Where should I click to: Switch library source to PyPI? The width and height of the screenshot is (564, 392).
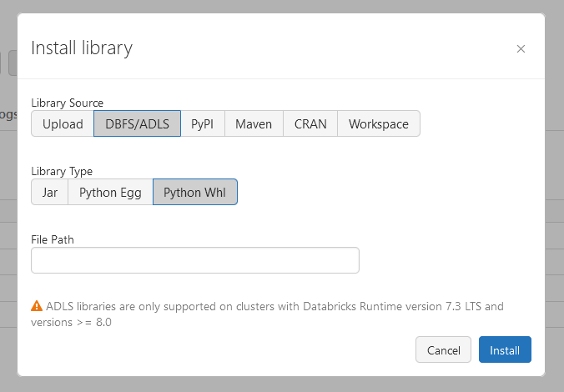(202, 123)
